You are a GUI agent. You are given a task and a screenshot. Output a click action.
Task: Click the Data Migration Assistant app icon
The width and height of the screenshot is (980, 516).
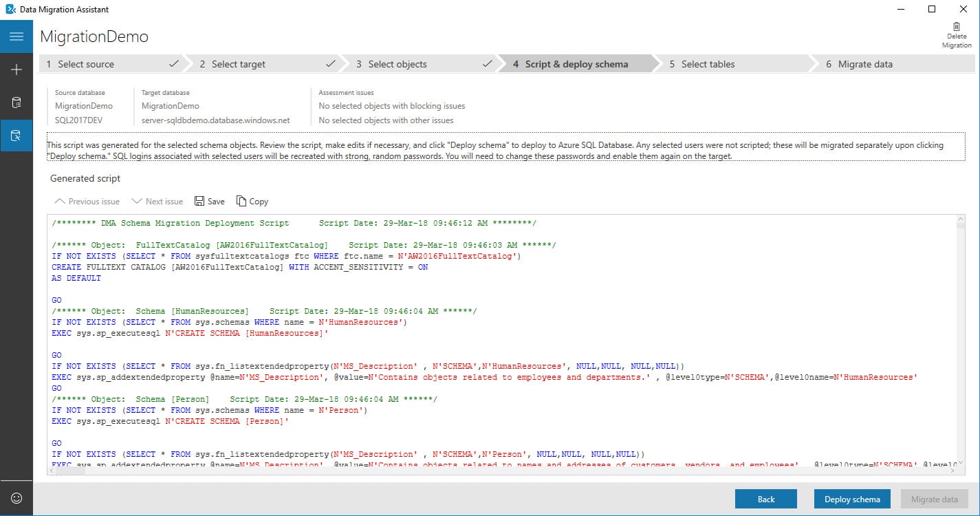pos(10,10)
